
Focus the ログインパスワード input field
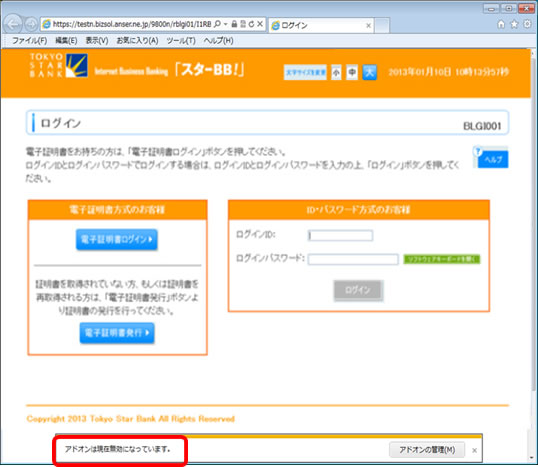tap(353, 259)
